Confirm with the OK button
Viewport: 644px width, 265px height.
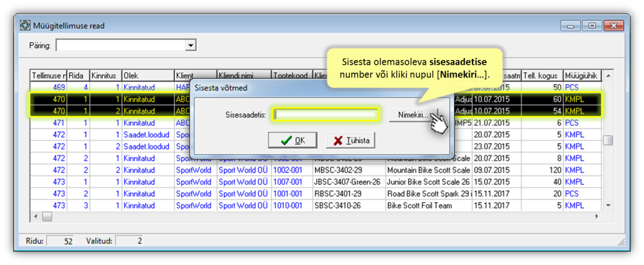[x=293, y=141]
